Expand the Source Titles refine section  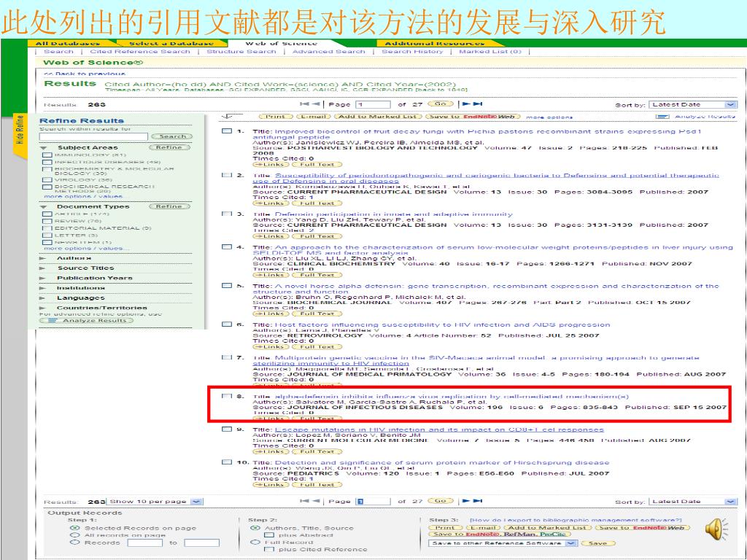[x=43, y=268]
